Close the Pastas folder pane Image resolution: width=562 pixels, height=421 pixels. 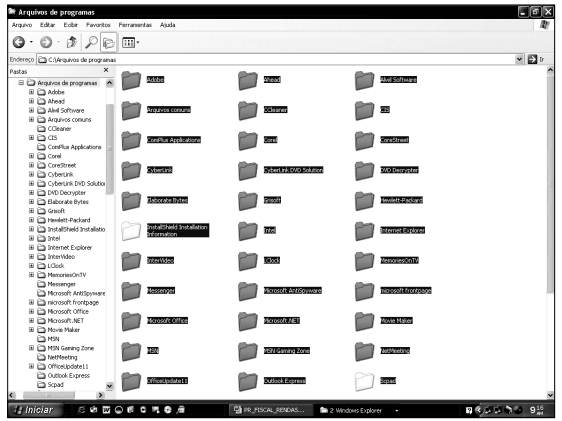tap(106, 70)
